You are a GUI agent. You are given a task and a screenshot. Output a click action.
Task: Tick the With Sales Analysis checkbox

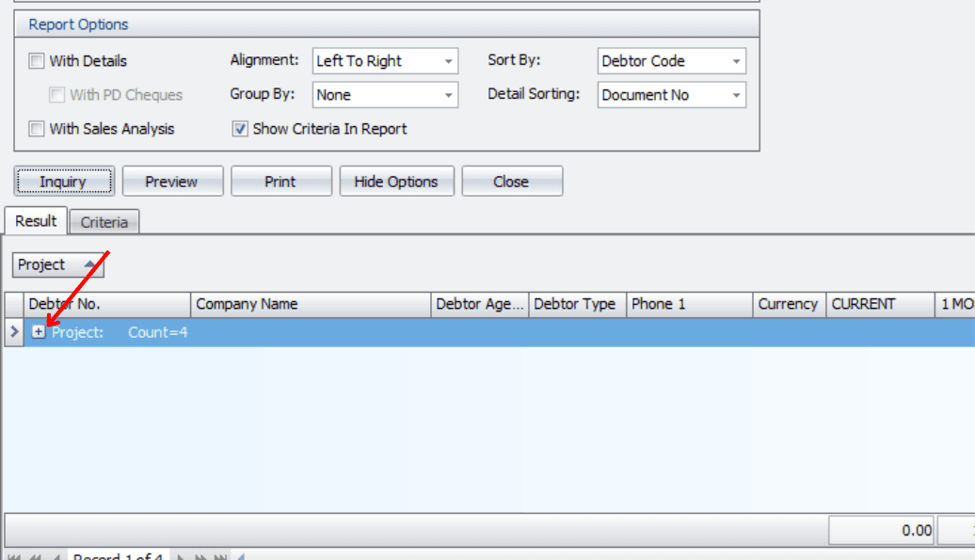tap(37, 129)
